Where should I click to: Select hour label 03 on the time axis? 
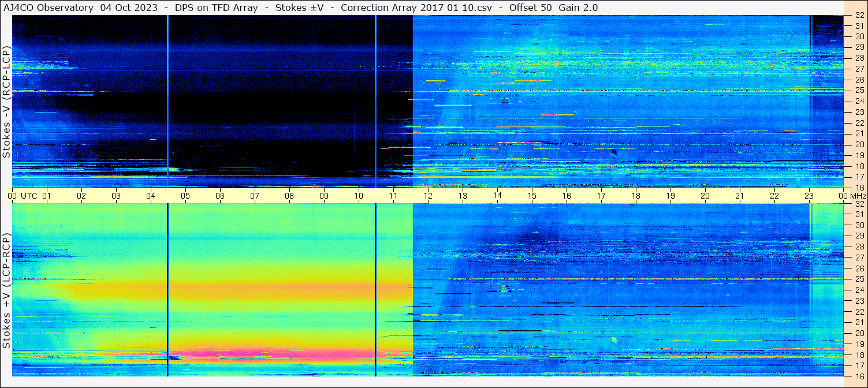(x=116, y=196)
